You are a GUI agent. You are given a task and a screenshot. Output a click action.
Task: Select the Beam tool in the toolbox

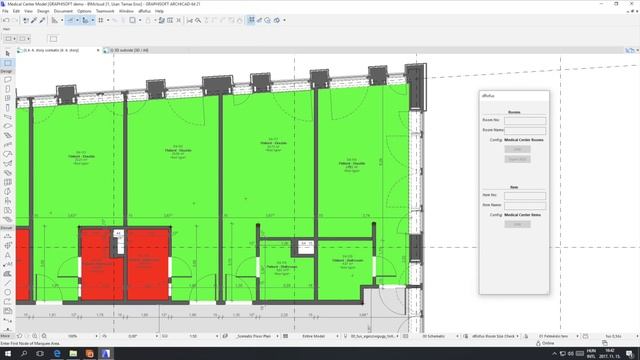(x=8, y=117)
